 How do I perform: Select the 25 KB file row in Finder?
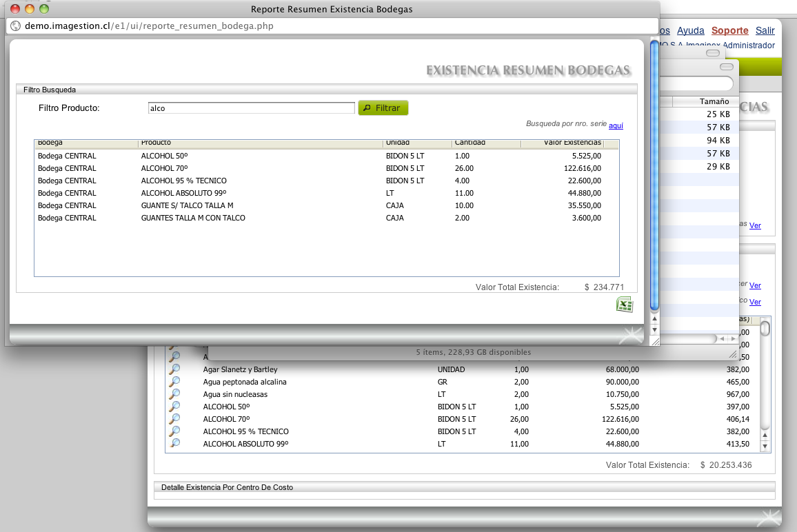coord(699,114)
